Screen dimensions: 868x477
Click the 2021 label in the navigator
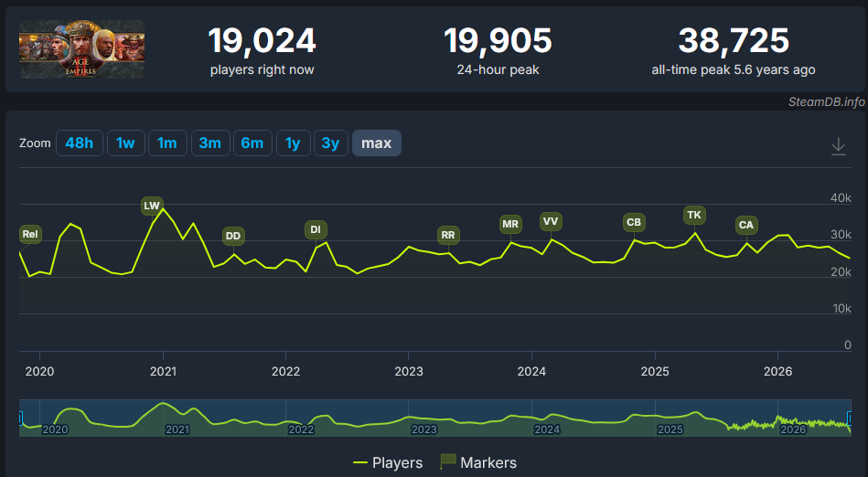coord(177,429)
